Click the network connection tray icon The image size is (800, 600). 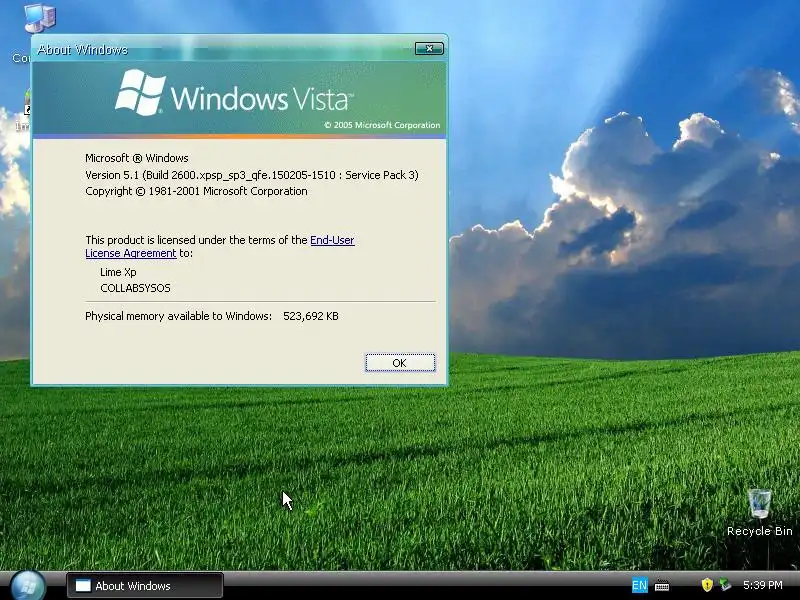725,585
